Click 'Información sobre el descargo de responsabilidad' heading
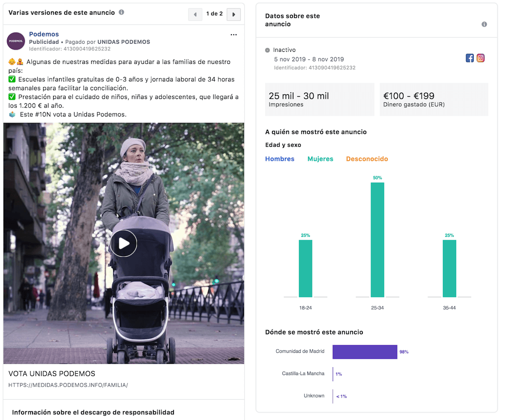The width and height of the screenshot is (514, 420). pyautogui.click(x=93, y=412)
